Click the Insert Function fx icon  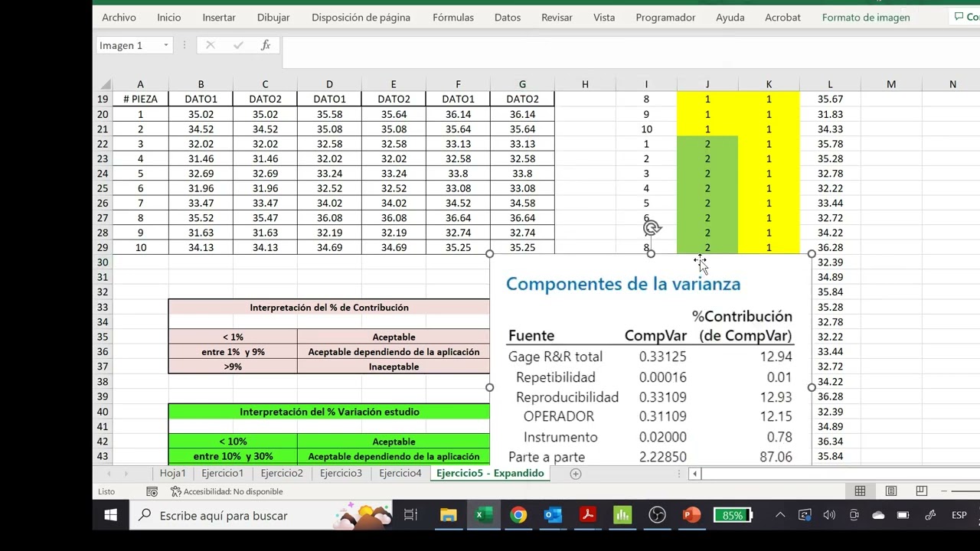[x=266, y=45]
